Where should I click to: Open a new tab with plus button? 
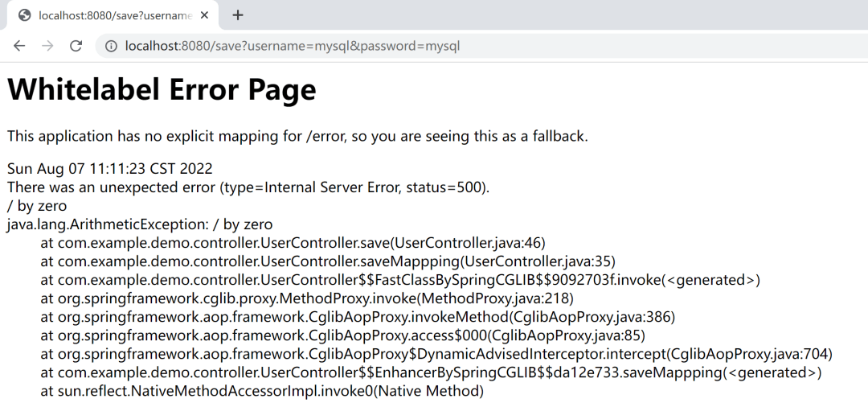coord(238,15)
